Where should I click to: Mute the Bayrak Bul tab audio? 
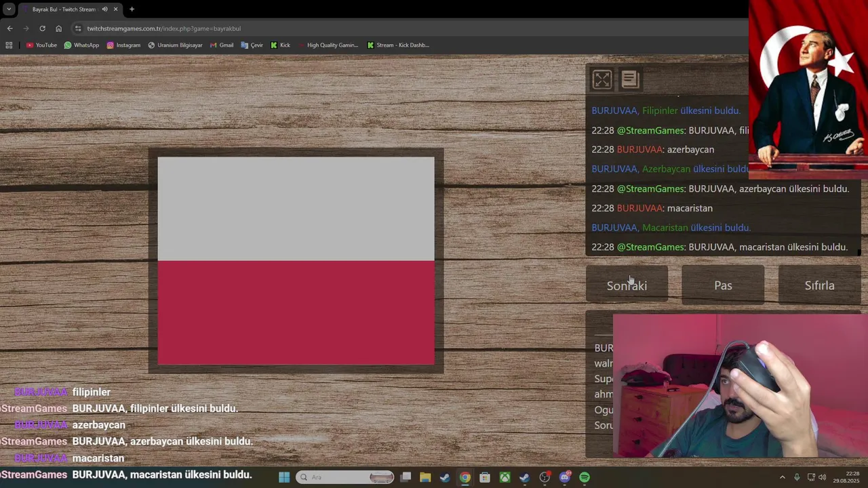pyautogui.click(x=104, y=9)
